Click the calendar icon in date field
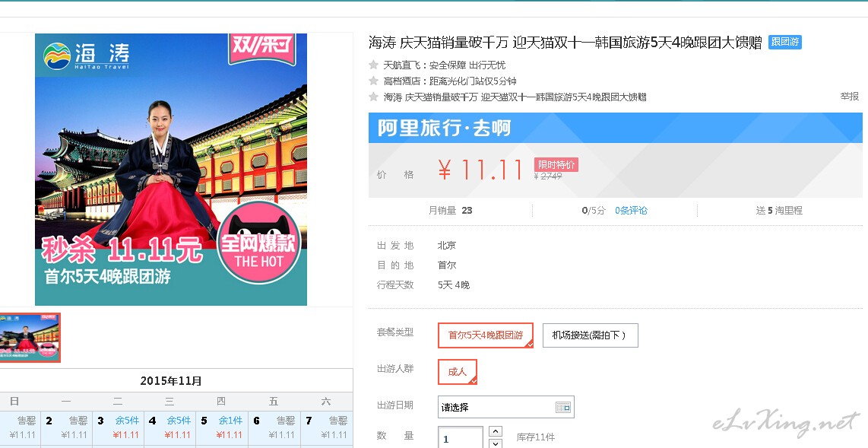Screen dimensions: 868x448 [563, 408]
